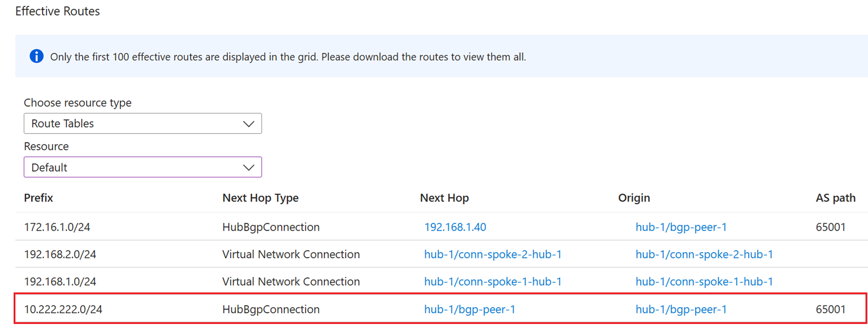The image size is (868, 334).
Task: Click the AS path column header
Action: click(x=835, y=198)
